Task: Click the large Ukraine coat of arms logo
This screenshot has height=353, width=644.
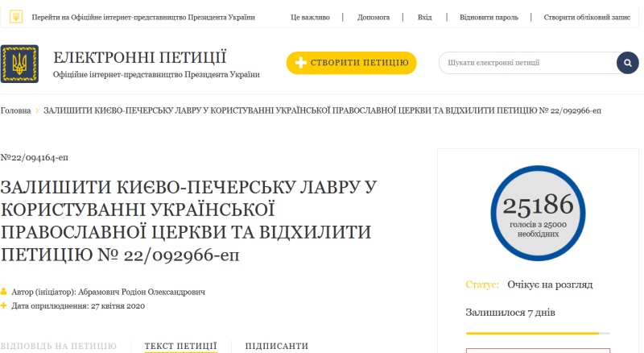Action: pos(20,64)
